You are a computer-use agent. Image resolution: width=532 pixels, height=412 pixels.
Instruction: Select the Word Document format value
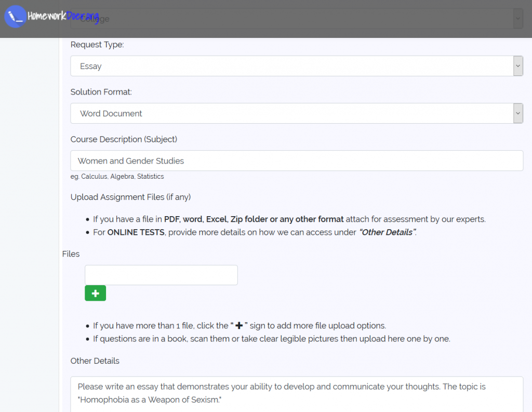pos(112,113)
